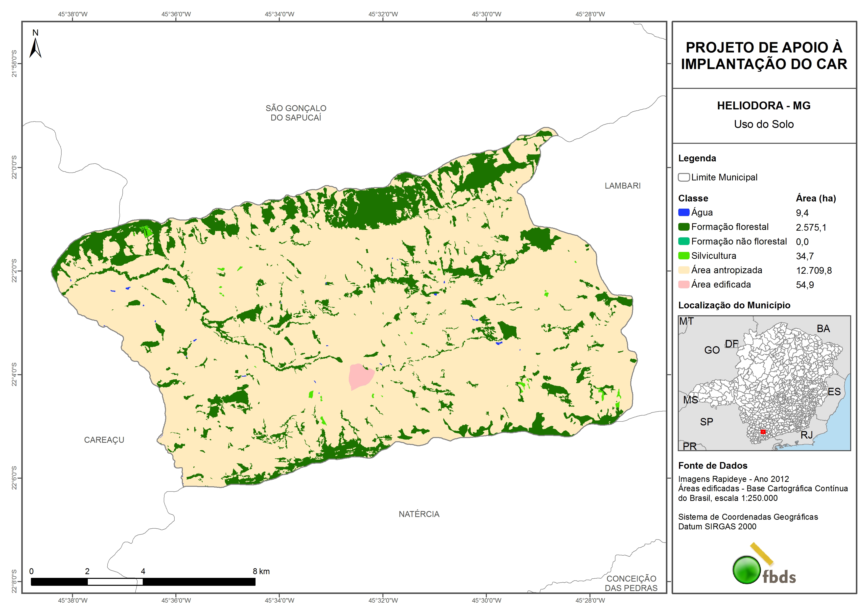Viewport: 868px width, 614px height.
Task: Click the NATÉRCIA municipality label
Action: (x=419, y=514)
